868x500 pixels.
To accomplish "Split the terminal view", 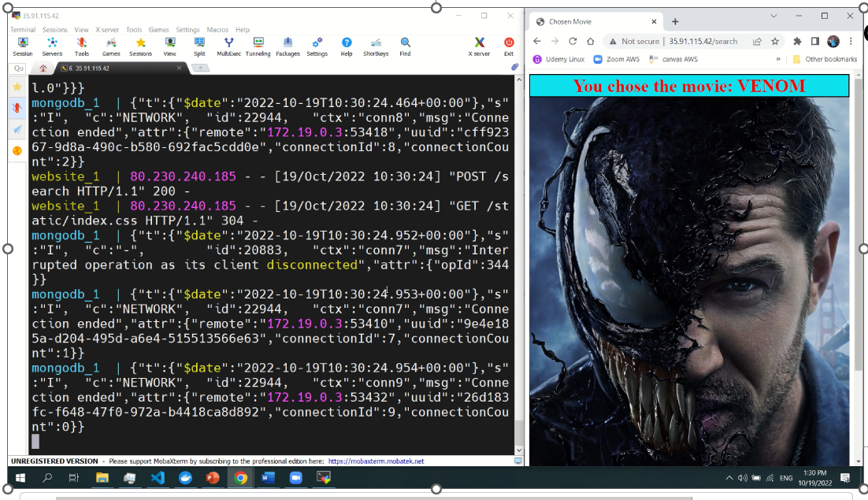I will [x=199, y=43].
